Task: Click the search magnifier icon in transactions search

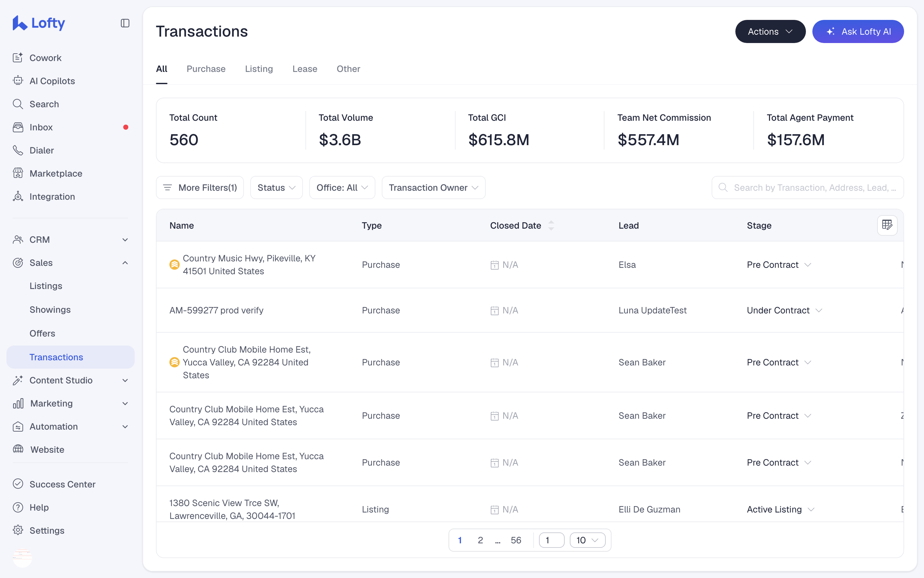Action: tap(723, 187)
